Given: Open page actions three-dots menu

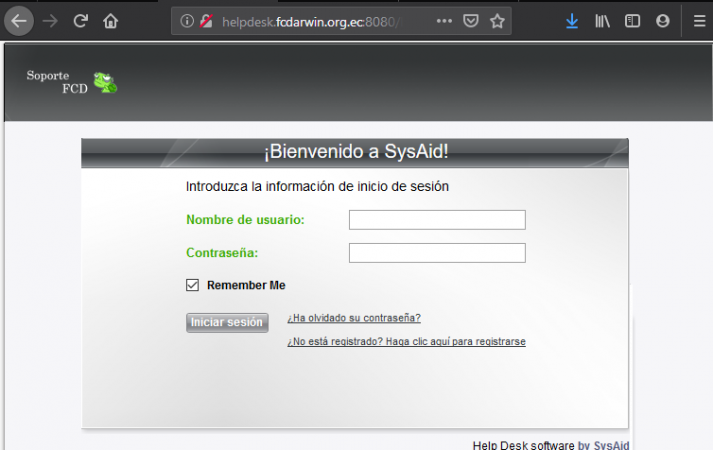Looking at the screenshot, I should [x=444, y=21].
